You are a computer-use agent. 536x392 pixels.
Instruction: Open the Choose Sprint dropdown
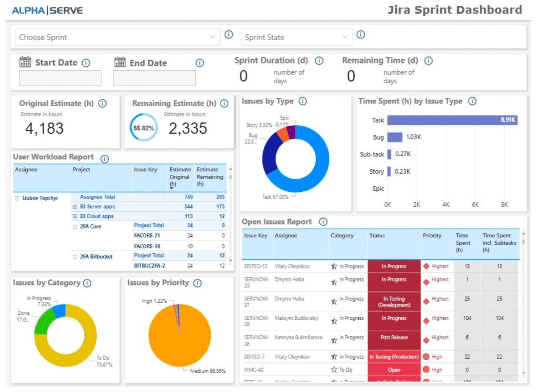(213, 37)
